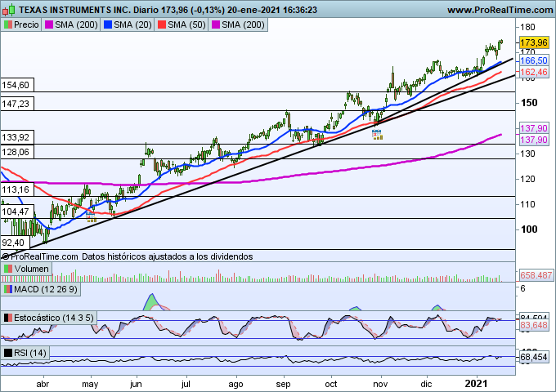Screen dimensions: 556x392
Task: Click the volume value 658.487
Action: pyautogui.click(x=536, y=275)
